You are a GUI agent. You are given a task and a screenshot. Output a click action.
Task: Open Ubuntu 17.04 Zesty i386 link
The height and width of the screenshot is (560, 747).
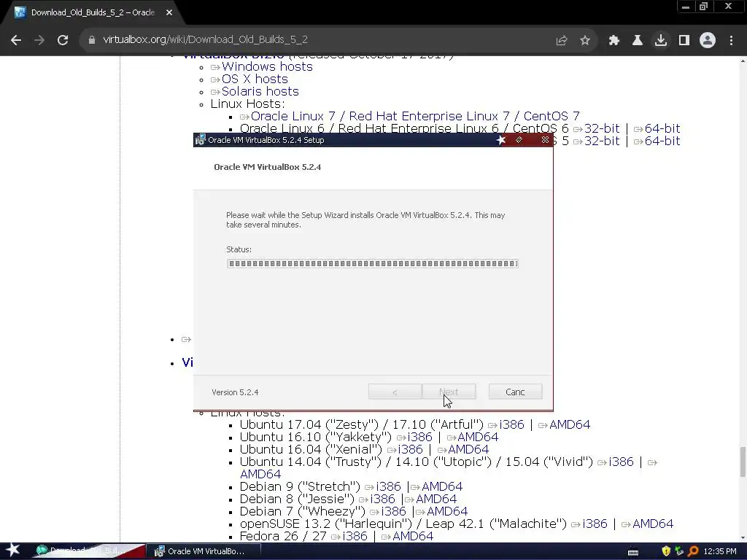(x=511, y=425)
